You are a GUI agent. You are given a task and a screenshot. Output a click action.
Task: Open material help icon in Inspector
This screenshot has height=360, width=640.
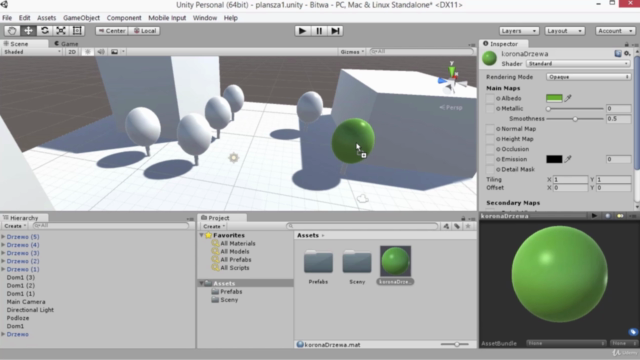pyautogui.click(x=618, y=54)
